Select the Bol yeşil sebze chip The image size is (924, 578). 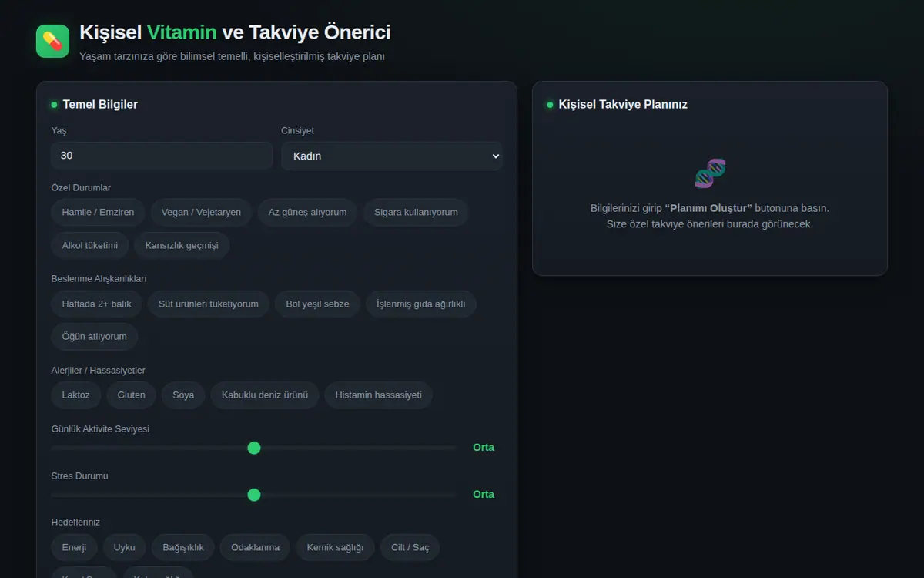[x=317, y=304]
